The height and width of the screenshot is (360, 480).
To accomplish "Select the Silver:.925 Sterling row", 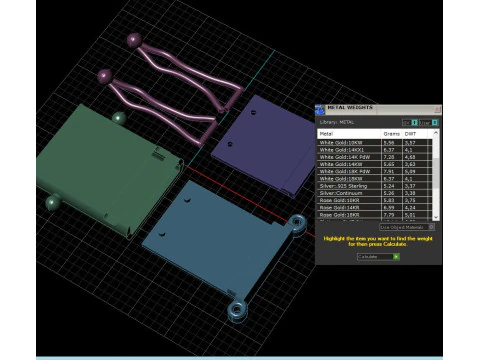I will 374,186.
